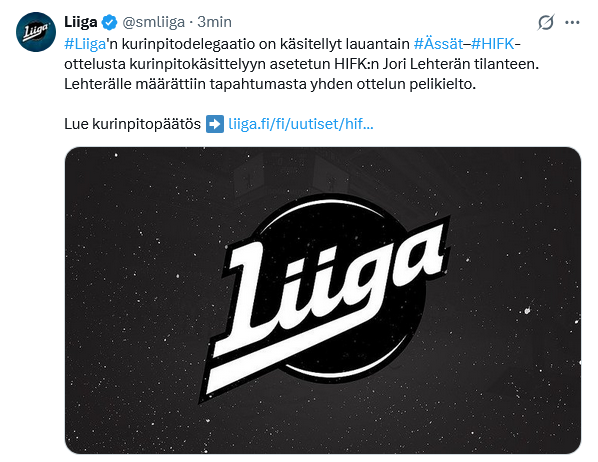Image resolution: width=598 pixels, height=462 pixels.
Task: Click the name 'Jori Lehterän' in tweet
Action: click(426, 64)
